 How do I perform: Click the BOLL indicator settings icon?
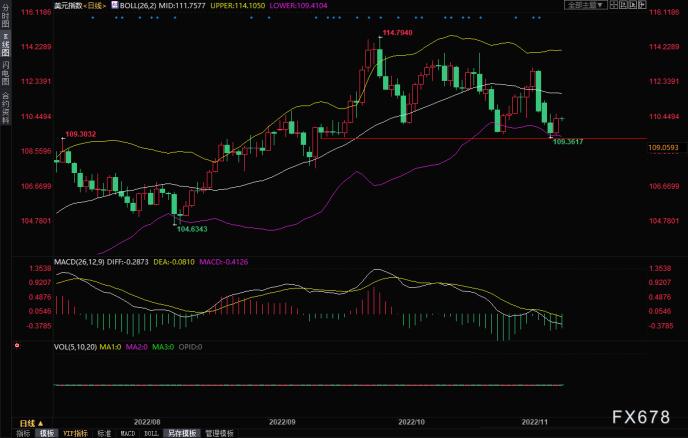115,5
